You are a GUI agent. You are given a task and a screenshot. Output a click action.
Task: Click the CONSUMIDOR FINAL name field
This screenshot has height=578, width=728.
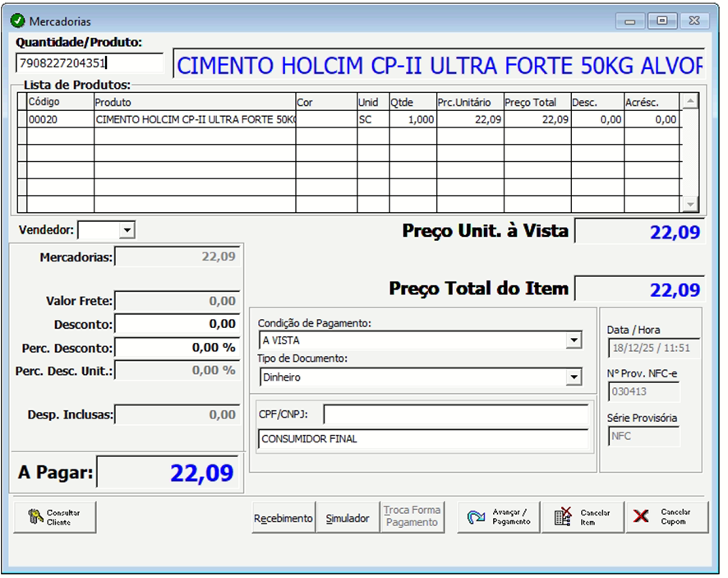tap(424, 439)
